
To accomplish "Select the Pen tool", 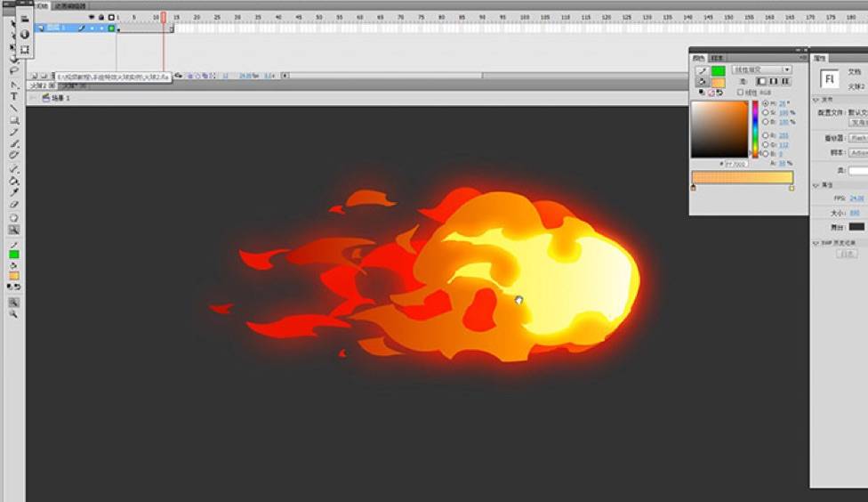I will coord(14,85).
